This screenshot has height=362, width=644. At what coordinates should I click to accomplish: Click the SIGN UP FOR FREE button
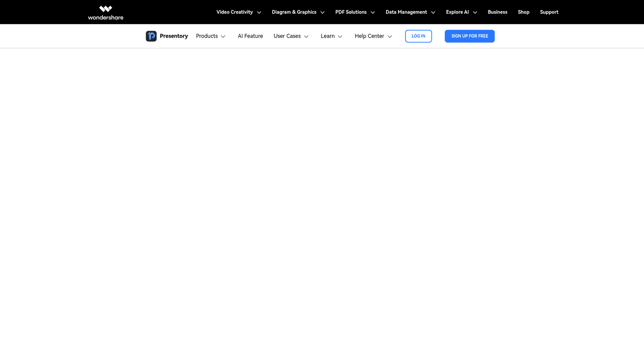pyautogui.click(x=469, y=36)
